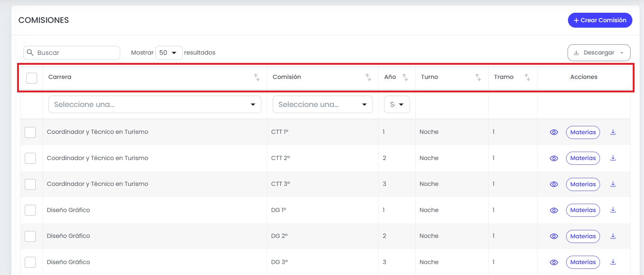
Task: Change the Mostrar results count dropdown
Action: tap(169, 53)
